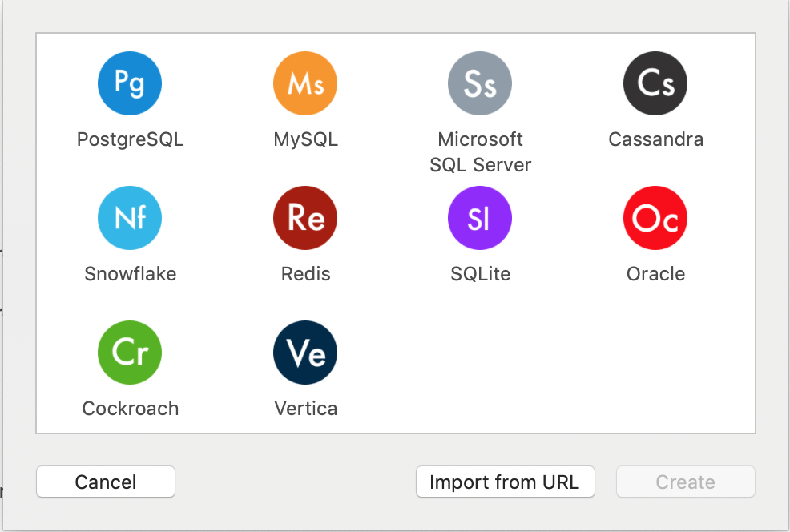Select the black Cs Cassandra icon
790x532 pixels.
pos(655,83)
